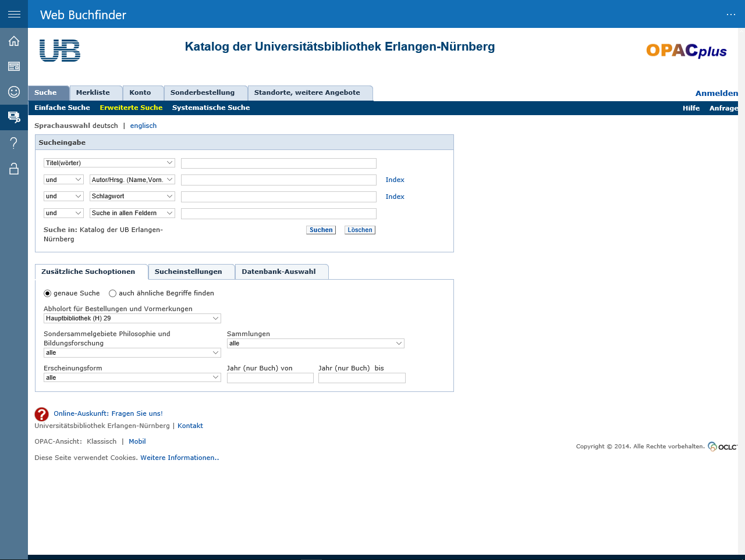This screenshot has height=560, width=745.
Task: Open the three-dot more options menu
Action: pos(731,15)
